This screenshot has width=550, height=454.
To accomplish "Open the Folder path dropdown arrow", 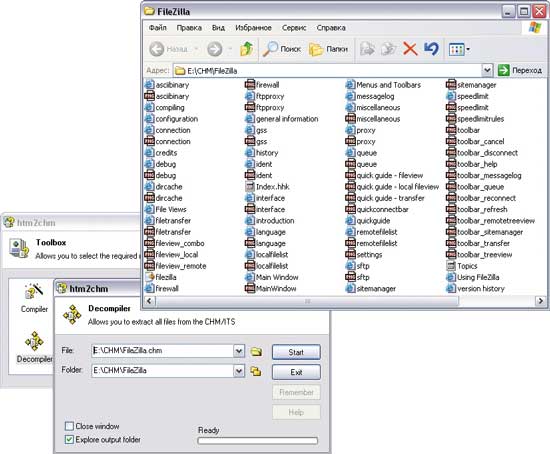I will (239, 370).
